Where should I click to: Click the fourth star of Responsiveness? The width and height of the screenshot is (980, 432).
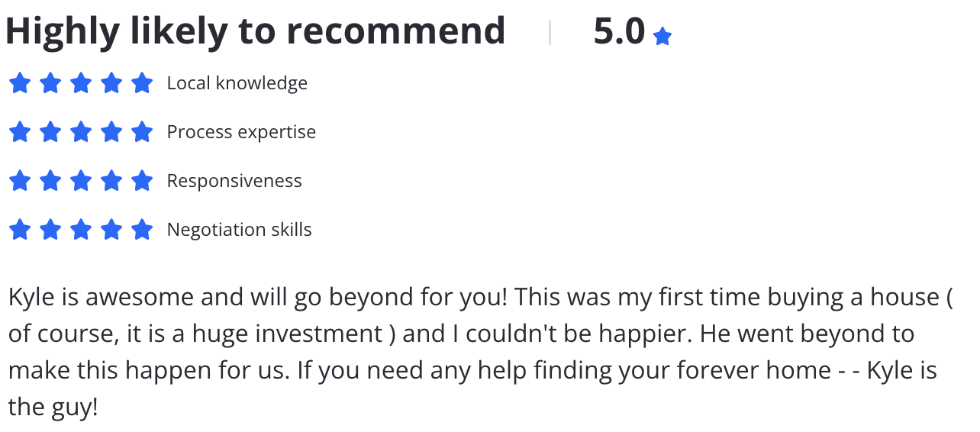111,181
